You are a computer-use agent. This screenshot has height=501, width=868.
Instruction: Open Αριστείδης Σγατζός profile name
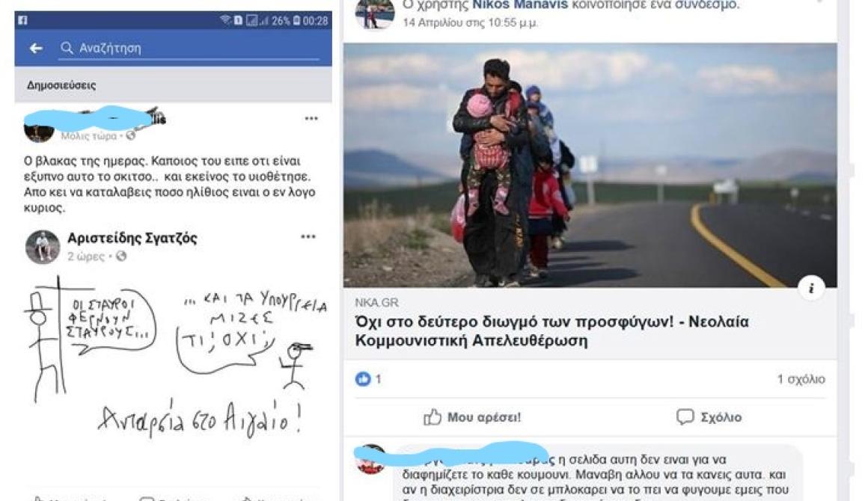[132, 239]
